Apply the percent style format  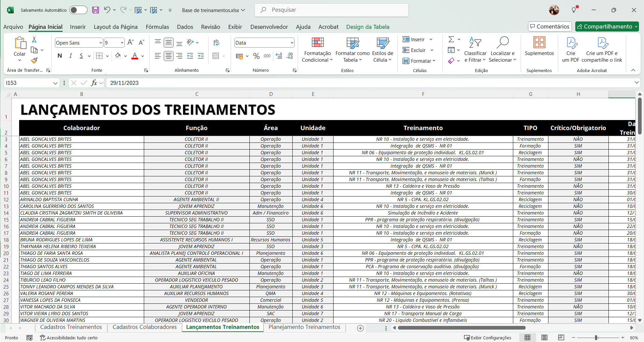point(256,56)
